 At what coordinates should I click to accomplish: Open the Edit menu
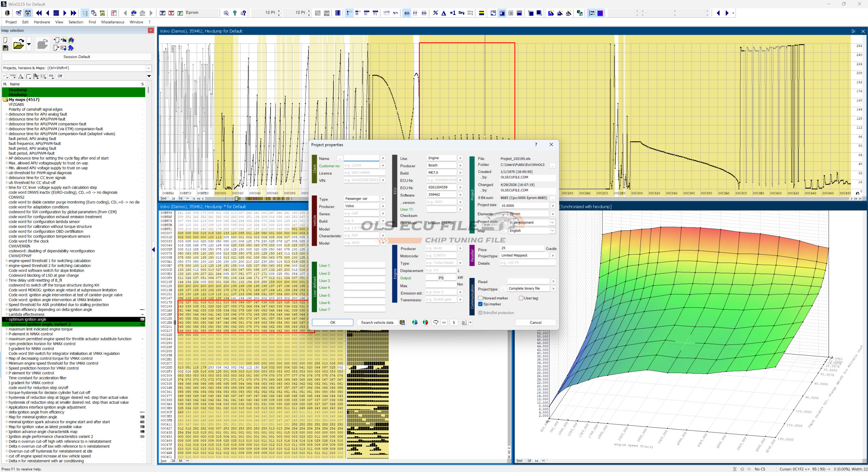25,22
